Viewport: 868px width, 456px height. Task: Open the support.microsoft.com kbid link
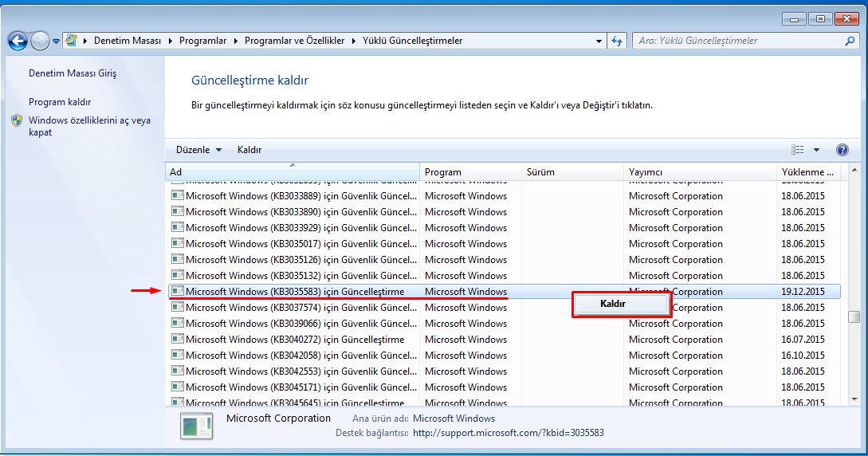point(508,433)
